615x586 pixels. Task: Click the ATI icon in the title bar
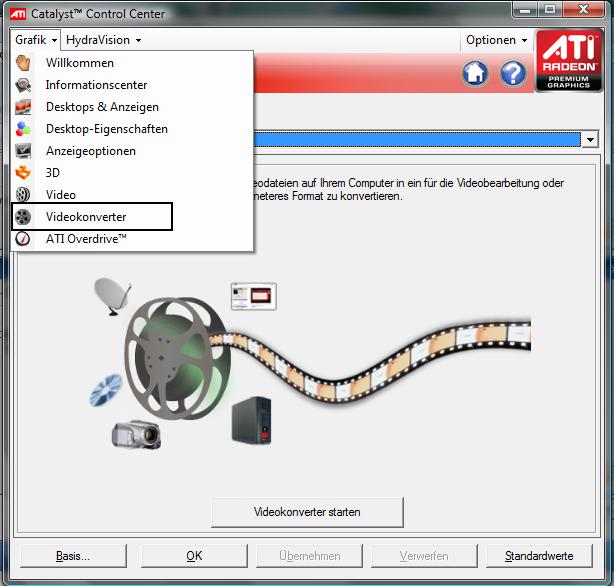(x=18, y=14)
